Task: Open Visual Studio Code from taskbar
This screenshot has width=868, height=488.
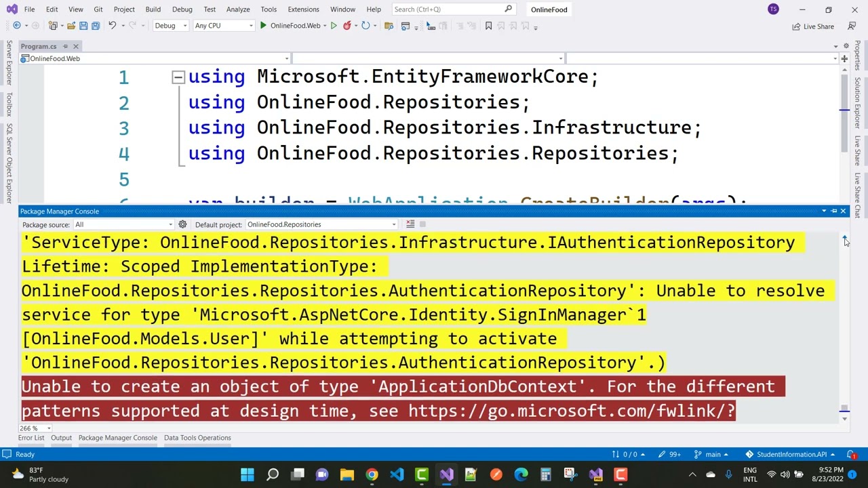Action: 397,474
